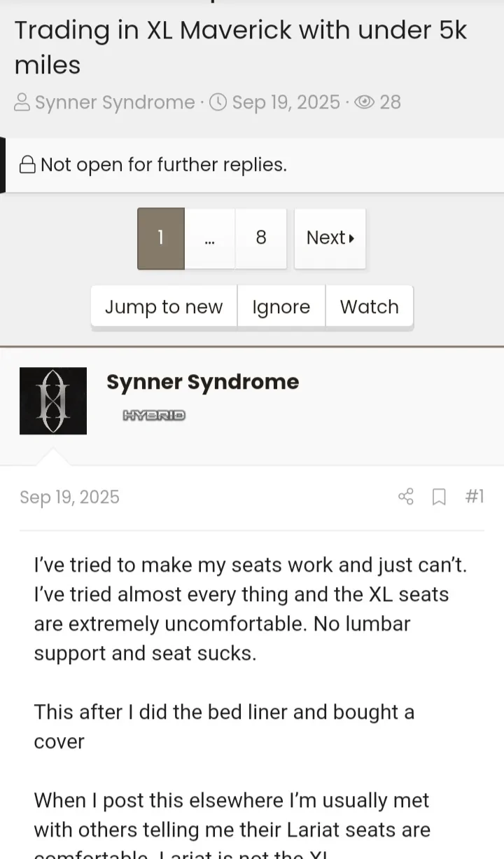Click the user icon before thread author name
The image size is (504, 859).
click(x=22, y=102)
